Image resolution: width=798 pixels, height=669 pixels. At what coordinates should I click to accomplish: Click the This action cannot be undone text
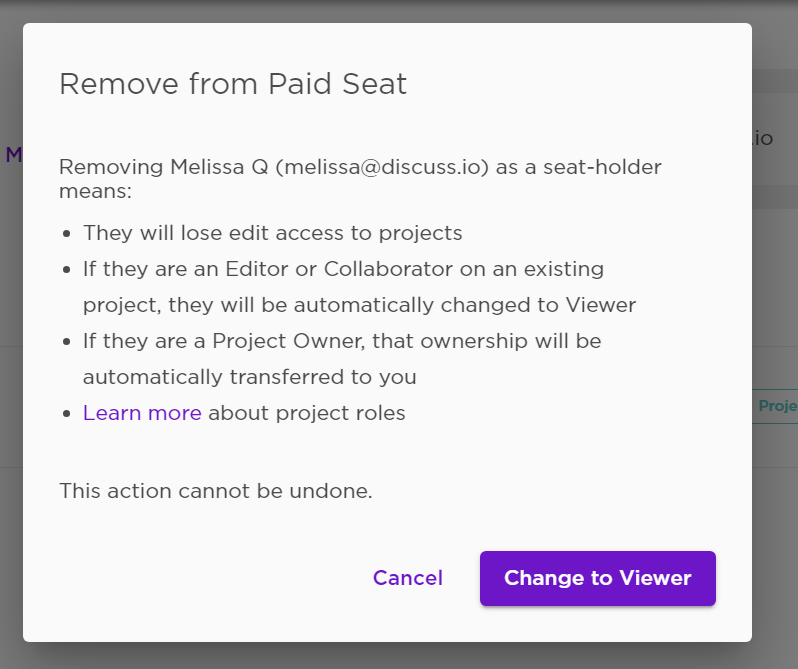pyautogui.click(x=216, y=491)
